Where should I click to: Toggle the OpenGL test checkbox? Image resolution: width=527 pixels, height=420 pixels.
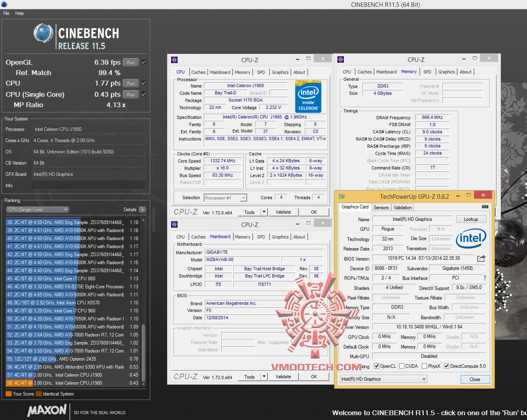pyautogui.click(x=144, y=62)
